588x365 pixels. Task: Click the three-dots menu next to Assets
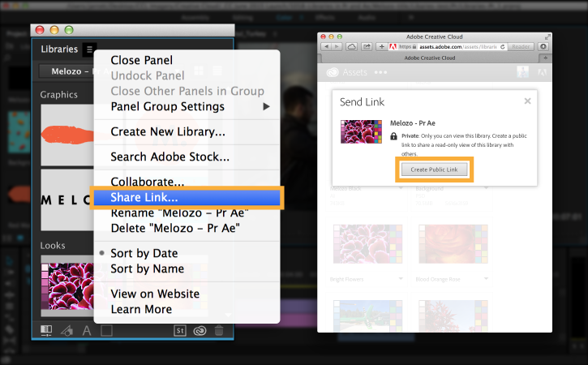coord(380,72)
